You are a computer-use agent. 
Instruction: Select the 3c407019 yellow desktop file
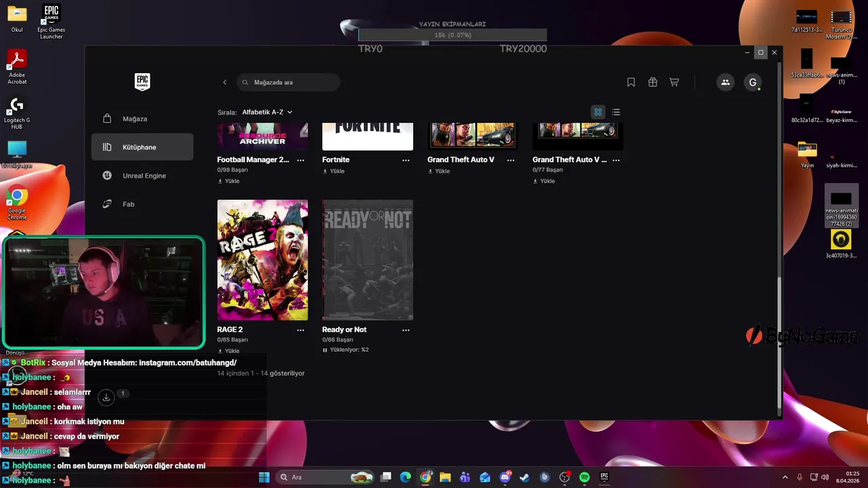(x=841, y=245)
